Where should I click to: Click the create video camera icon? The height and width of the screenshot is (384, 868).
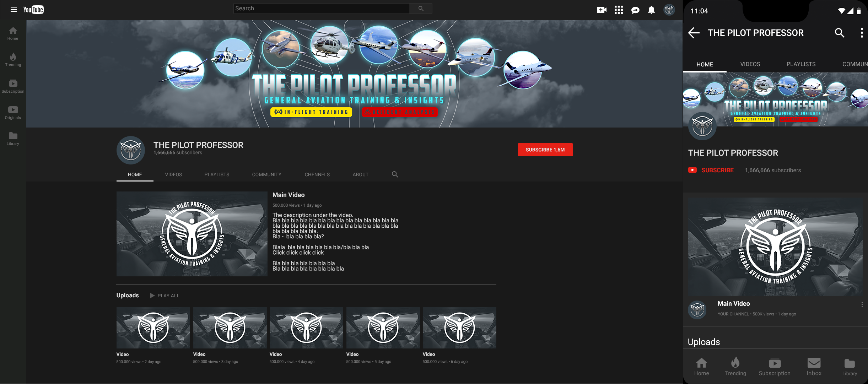[602, 10]
